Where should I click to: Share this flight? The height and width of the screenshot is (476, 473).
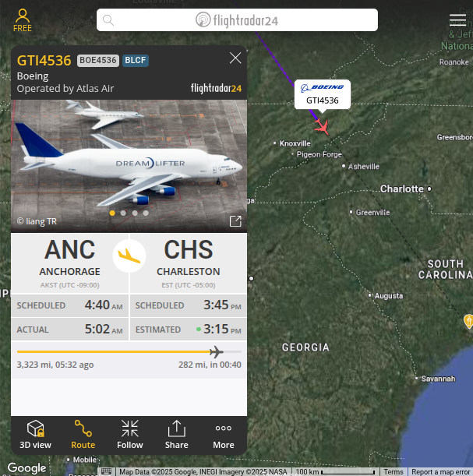coord(176,435)
